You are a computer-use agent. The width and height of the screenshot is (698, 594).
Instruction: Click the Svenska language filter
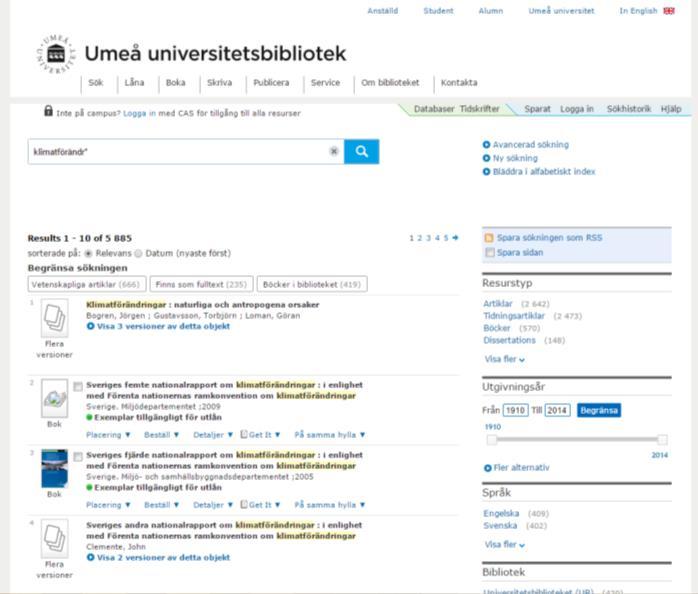pyautogui.click(x=500, y=525)
